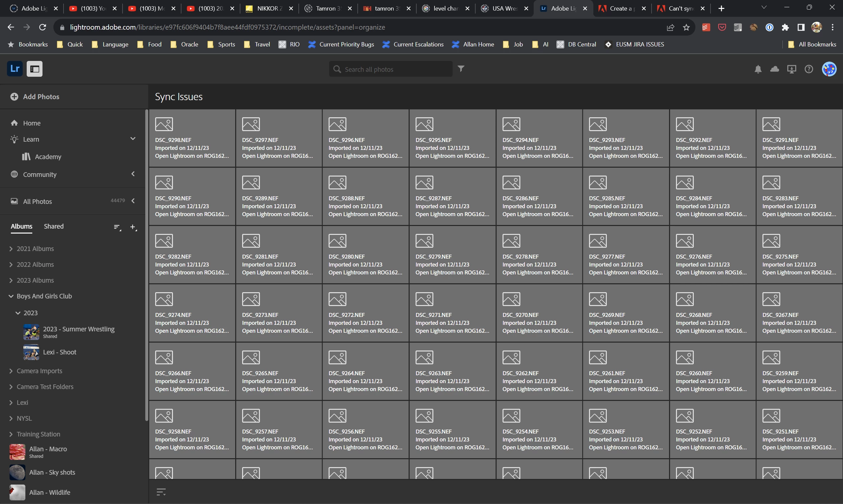
Task: Open the cloud sync status icon
Action: click(774, 69)
